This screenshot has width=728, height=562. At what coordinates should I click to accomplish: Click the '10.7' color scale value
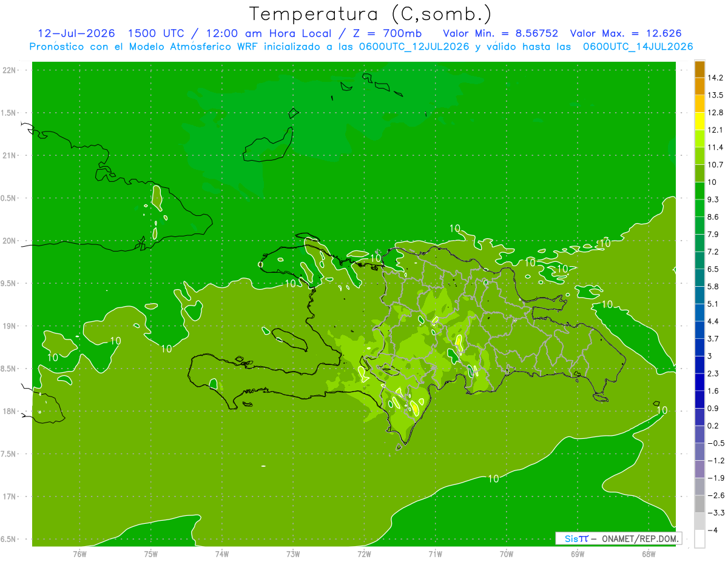coord(716,164)
